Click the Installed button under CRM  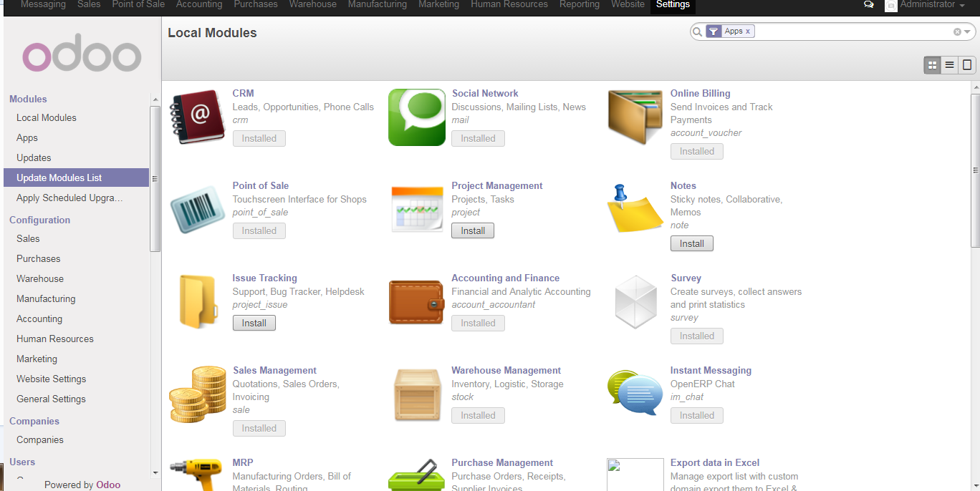(259, 138)
